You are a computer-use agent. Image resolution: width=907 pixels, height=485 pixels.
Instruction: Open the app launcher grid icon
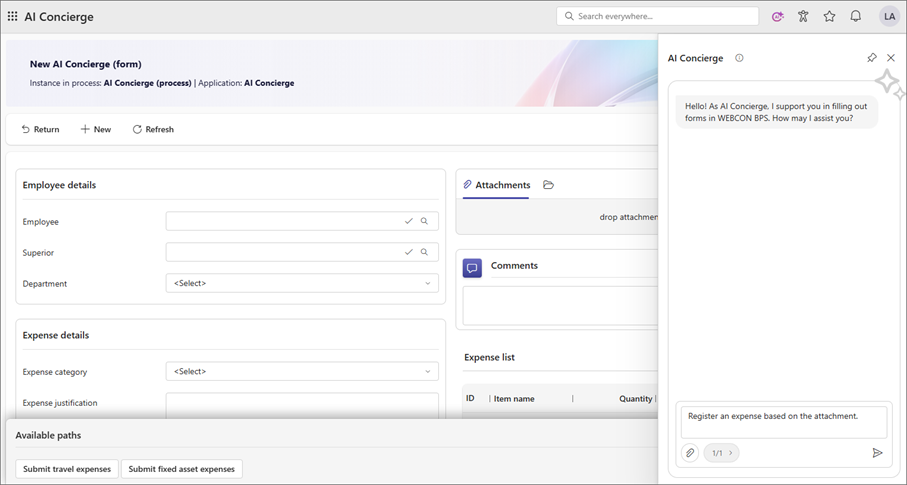tap(12, 16)
